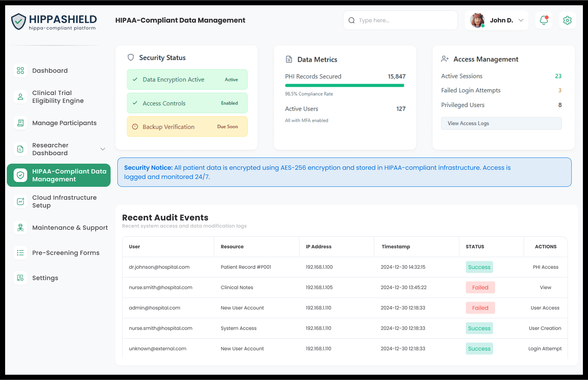This screenshot has width=588, height=380.
Task: Click the Backup Verification Due Soon row
Action: [187, 127]
